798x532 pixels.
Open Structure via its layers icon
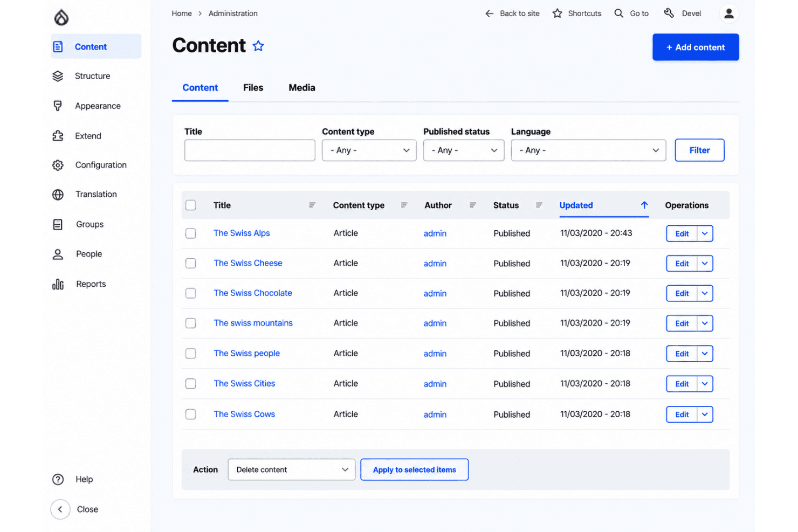tap(58, 76)
